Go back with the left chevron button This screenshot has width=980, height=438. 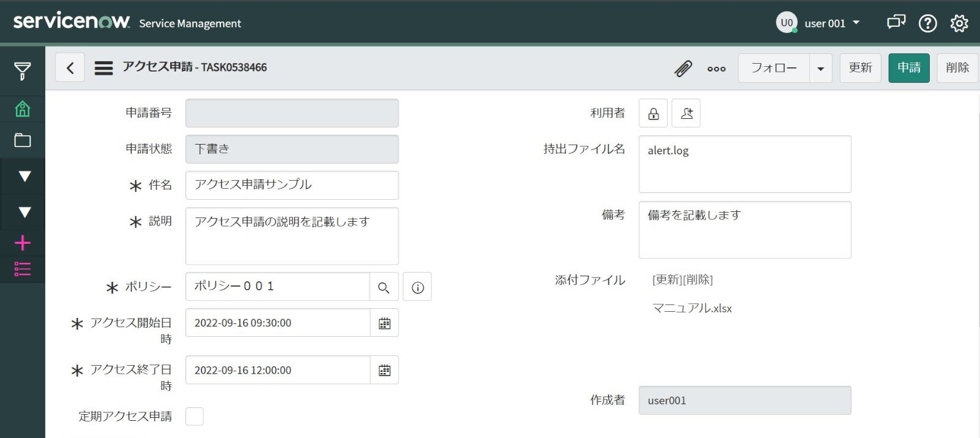point(70,67)
